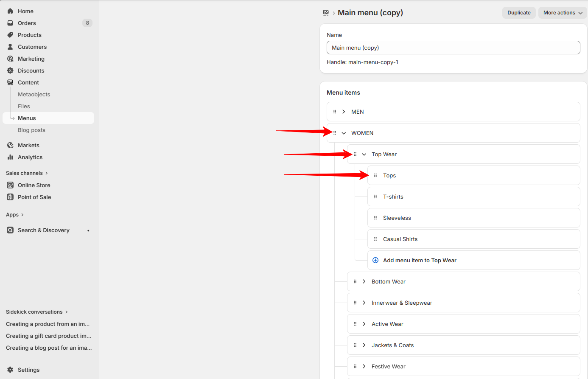
Task: Select the Tops menu item
Action: (x=473, y=175)
